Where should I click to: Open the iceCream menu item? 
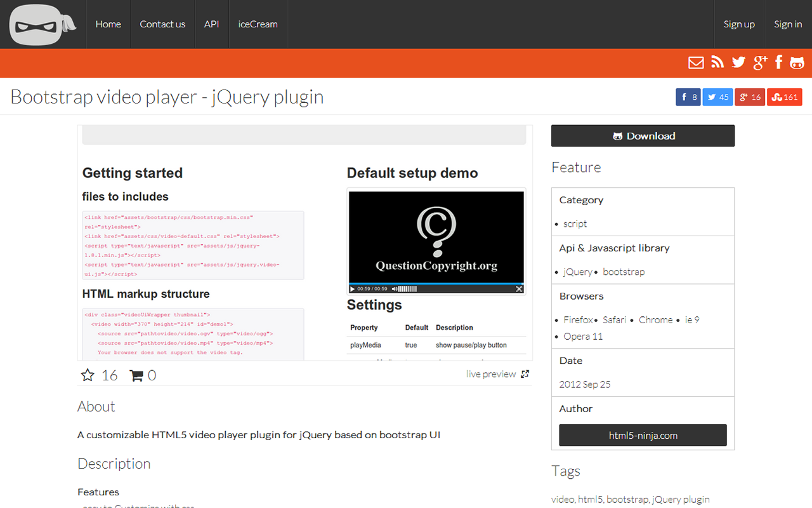[258, 24]
